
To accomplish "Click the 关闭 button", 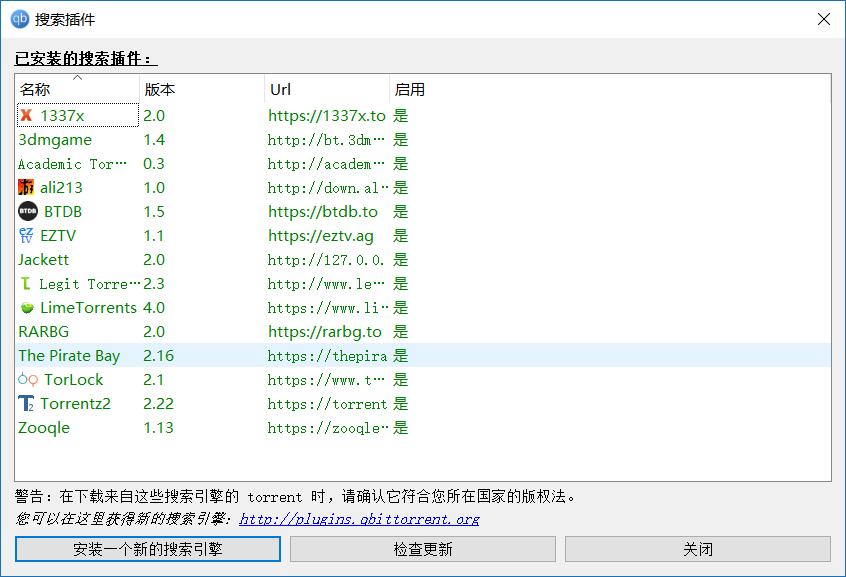I will [x=698, y=549].
